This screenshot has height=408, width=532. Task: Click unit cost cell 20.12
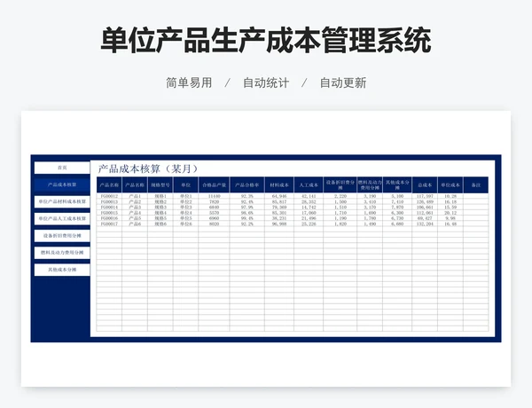450,213
